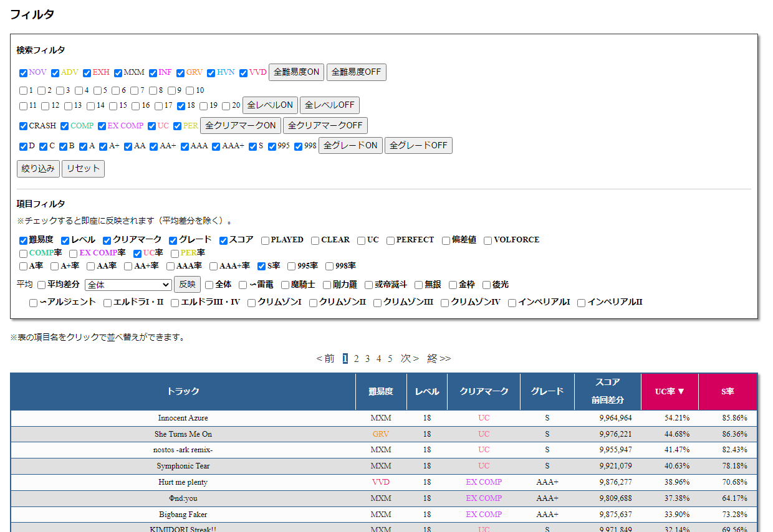The height and width of the screenshot is (532, 773).
Task: Click the track name Bigbang Faker
Action: click(183, 515)
